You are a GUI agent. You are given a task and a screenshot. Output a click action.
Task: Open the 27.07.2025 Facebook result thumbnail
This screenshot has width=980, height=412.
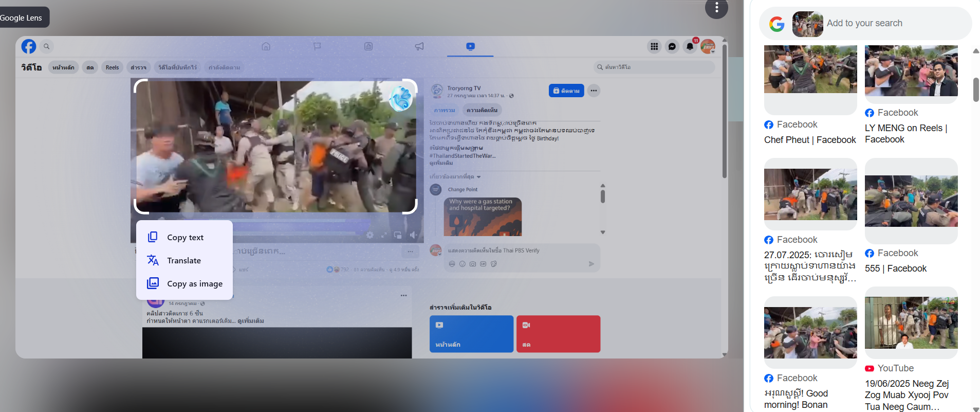coord(810,194)
